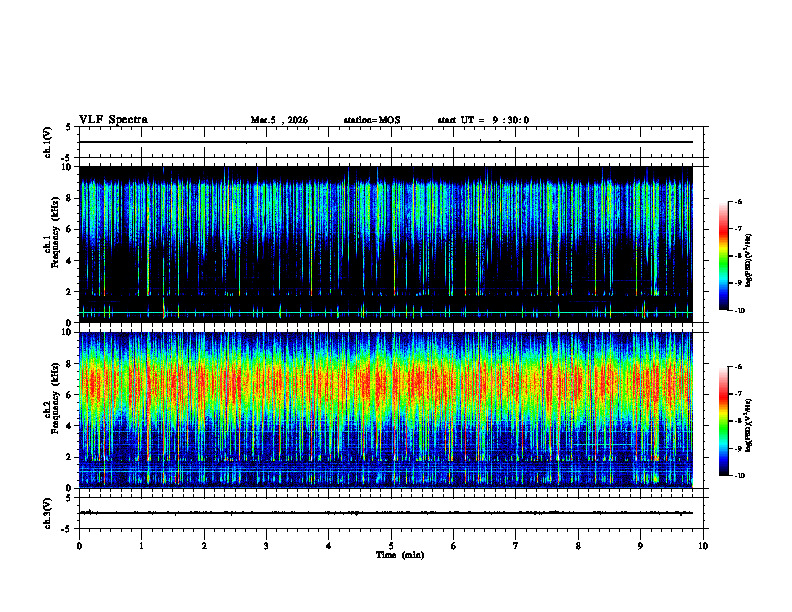The image size is (792, 612).
Task: Click the "ch.1(V)" axis label
Action: (48, 142)
